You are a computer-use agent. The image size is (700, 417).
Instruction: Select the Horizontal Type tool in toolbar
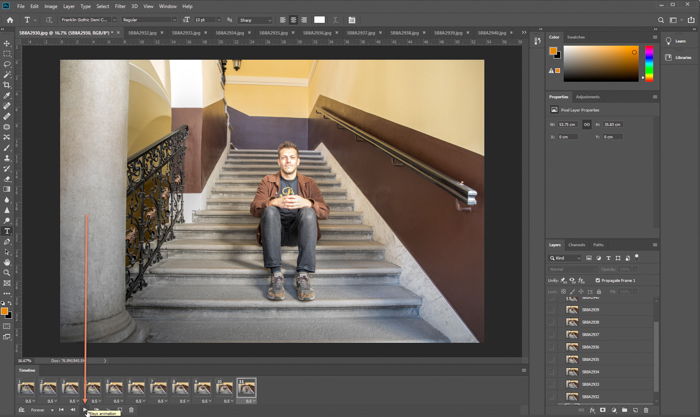point(7,231)
